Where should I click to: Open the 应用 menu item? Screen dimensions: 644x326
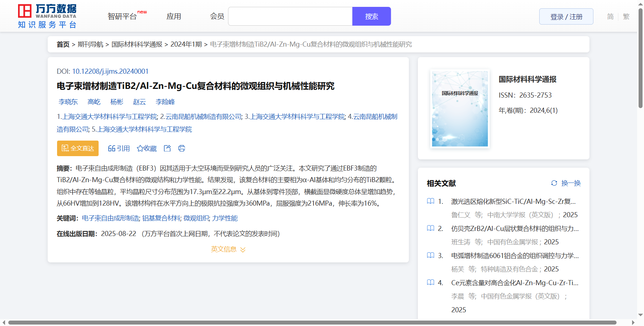coord(174,17)
